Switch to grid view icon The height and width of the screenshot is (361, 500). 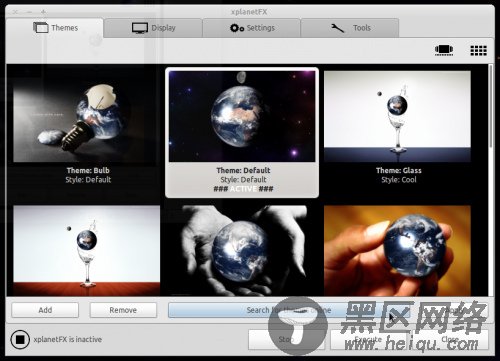coord(478,50)
